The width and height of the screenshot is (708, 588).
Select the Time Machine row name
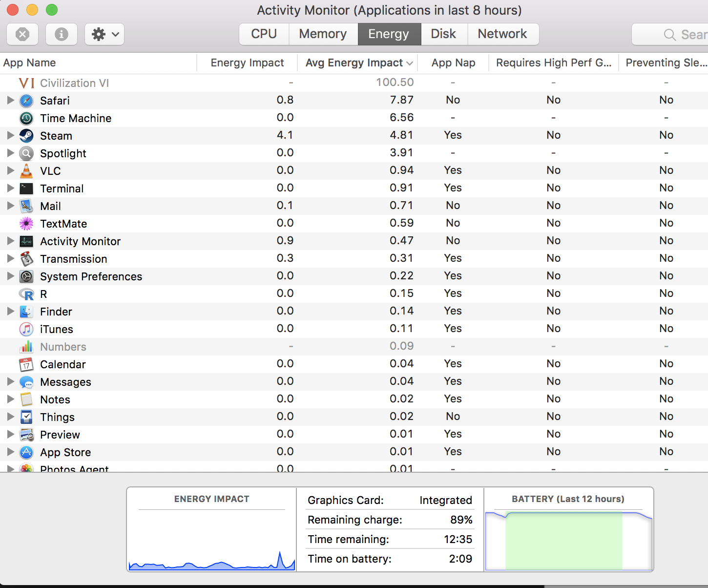coord(76,118)
